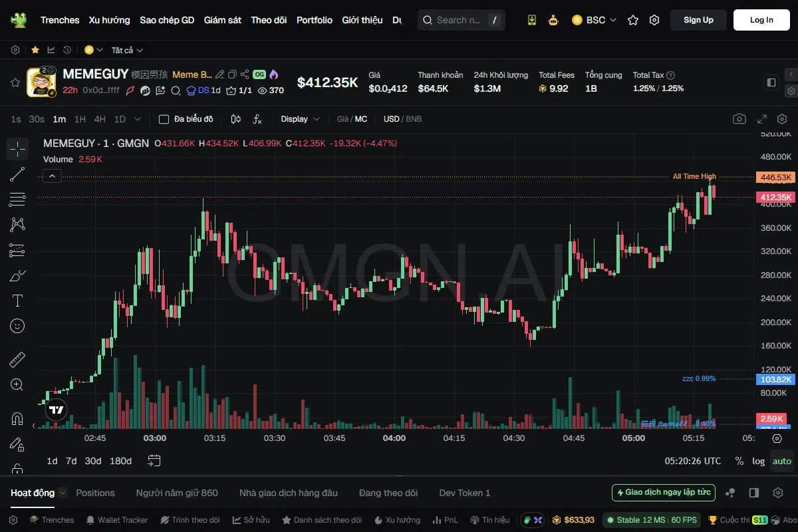The width and height of the screenshot is (798, 532).
Task: Open chart axis settings gear
Action: [x=777, y=438]
